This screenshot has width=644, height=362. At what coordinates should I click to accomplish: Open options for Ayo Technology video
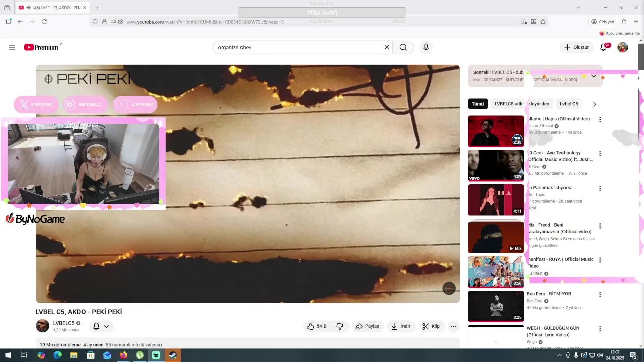coord(600,154)
